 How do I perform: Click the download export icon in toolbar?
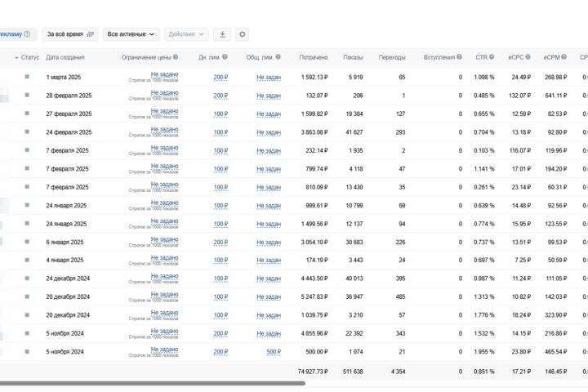[222, 34]
